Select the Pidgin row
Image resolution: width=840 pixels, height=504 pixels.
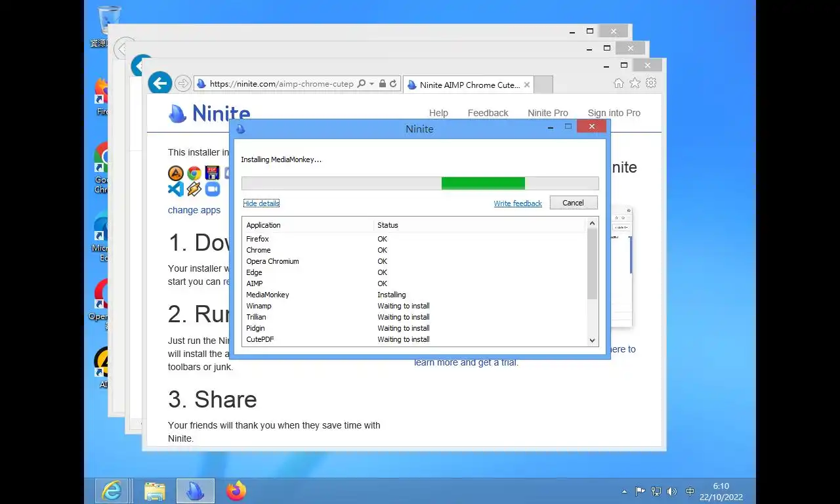point(415,328)
